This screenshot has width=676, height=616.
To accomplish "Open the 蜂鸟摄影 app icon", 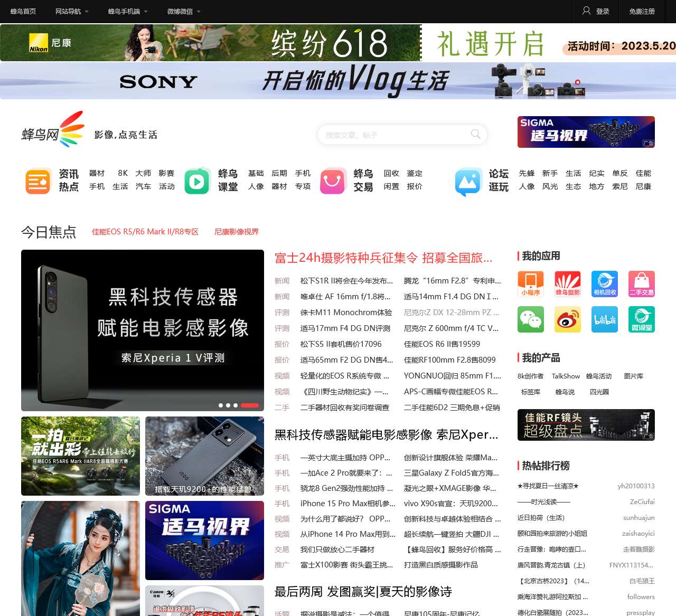I will pyautogui.click(x=568, y=284).
